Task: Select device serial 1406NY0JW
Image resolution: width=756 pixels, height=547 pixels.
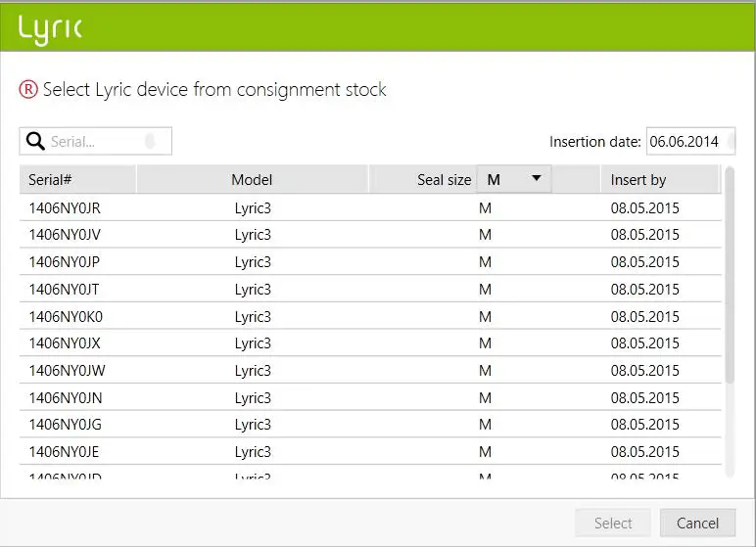Action: pos(67,371)
